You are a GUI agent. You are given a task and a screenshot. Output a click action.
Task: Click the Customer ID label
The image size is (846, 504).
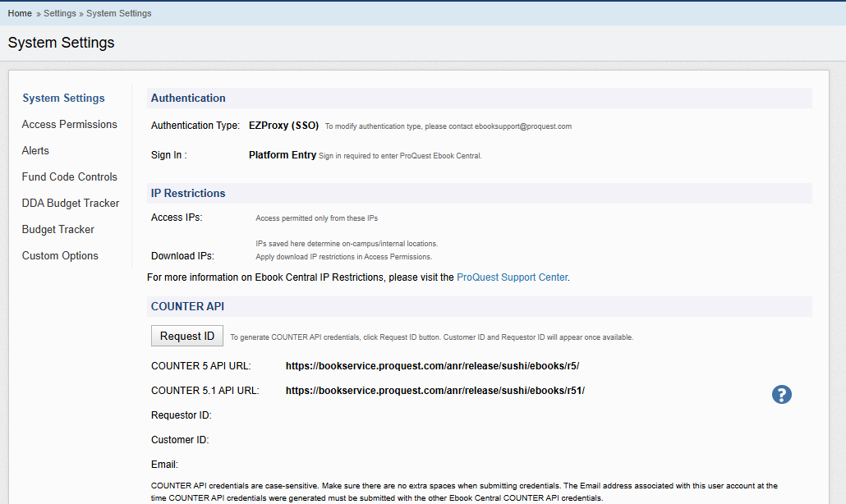(180, 440)
